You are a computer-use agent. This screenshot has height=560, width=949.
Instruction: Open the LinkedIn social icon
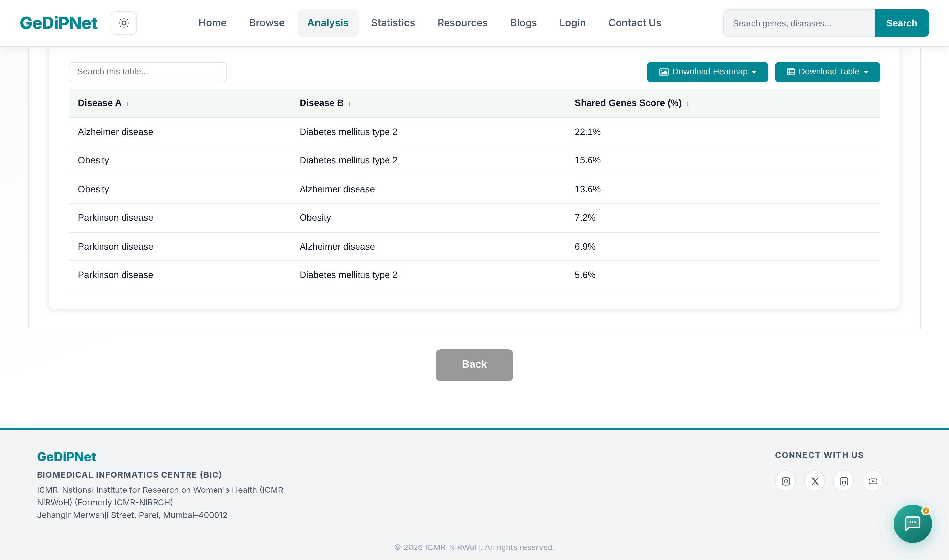pos(844,481)
